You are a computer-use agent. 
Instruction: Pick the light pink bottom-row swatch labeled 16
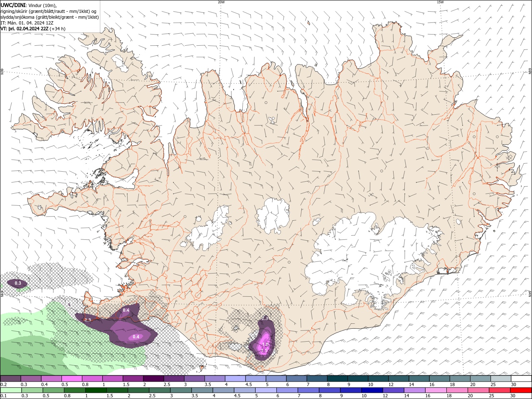(436, 390)
